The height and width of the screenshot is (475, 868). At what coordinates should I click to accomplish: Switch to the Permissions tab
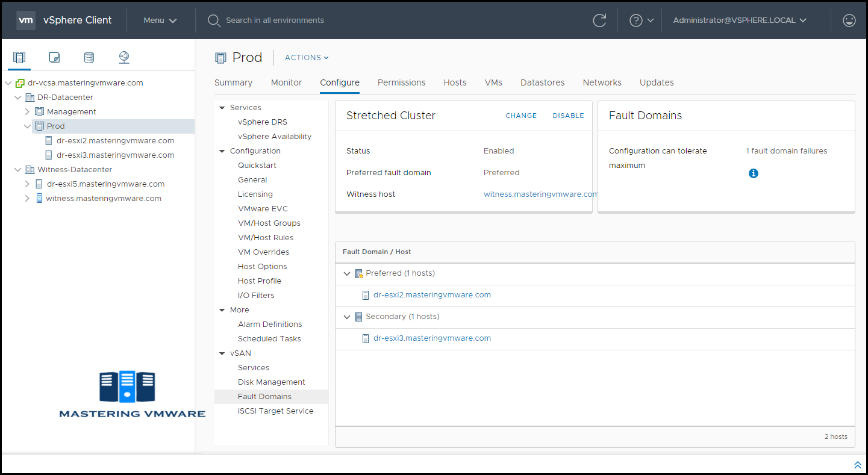(x=401, y=82)
